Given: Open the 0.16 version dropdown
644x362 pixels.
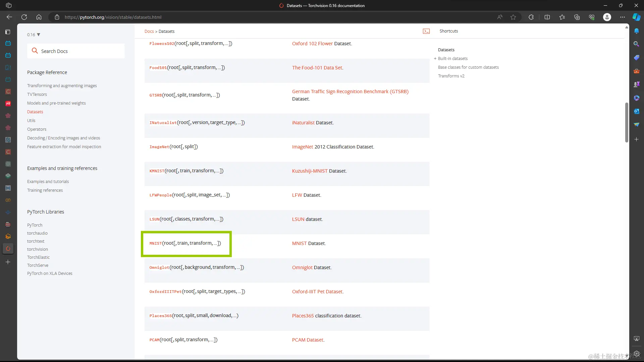Looking at the screenshot, I should [34, 35].
